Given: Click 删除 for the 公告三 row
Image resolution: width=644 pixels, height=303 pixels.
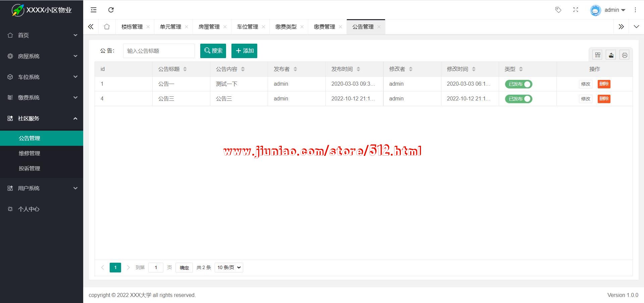Looking at the screenshot, I should point(604,99).
